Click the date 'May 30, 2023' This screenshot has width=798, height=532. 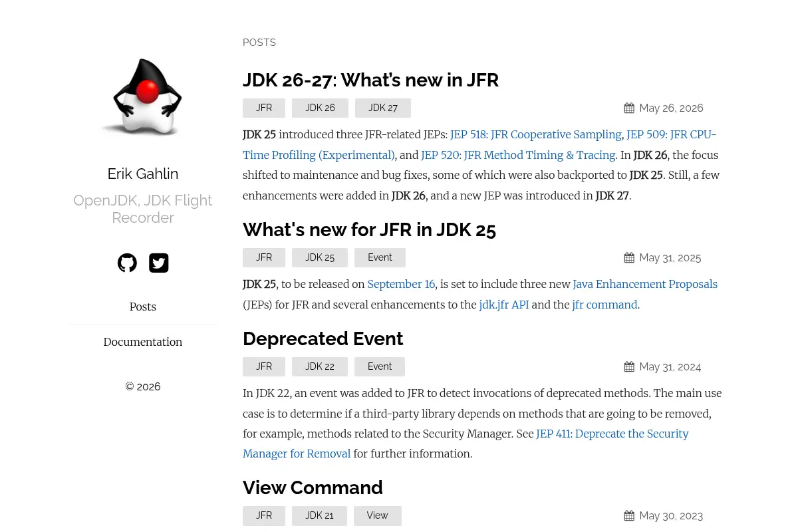point(671,516)
